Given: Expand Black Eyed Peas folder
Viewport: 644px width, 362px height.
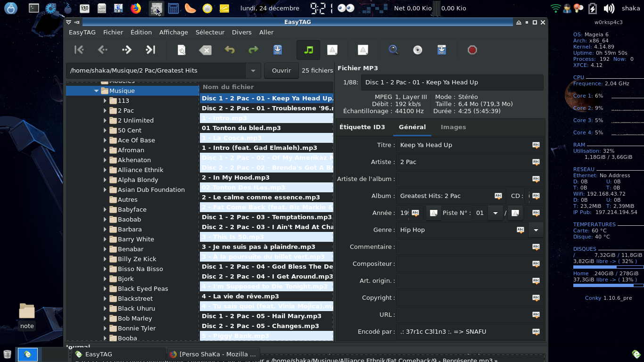Looking at the screenshot, I should 105,288.
